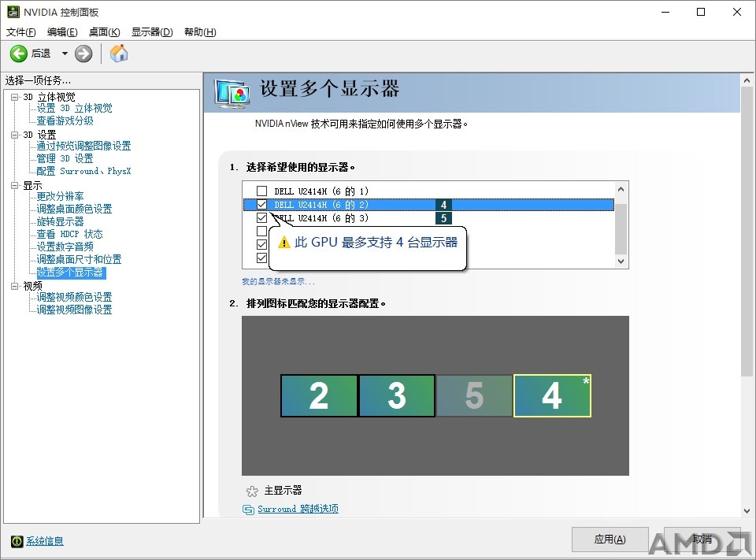The height and width of the screenshot is (560, 756).
Task: Open 旋转显示器 in the task tree
Action: pyautogui.click(x=61, y=221)
